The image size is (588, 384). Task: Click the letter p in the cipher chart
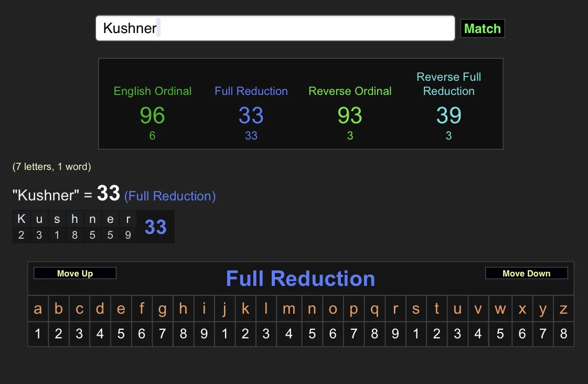(354, 308)
